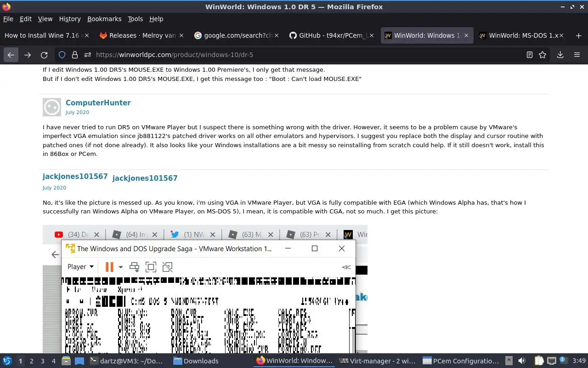Close the 'Releases · Melroy van' tab

[x=181, y=35]
